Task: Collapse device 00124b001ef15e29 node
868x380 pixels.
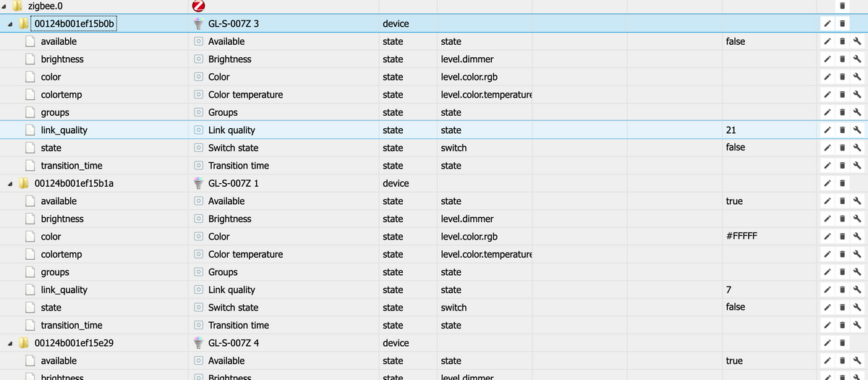Action: (10, 343)
